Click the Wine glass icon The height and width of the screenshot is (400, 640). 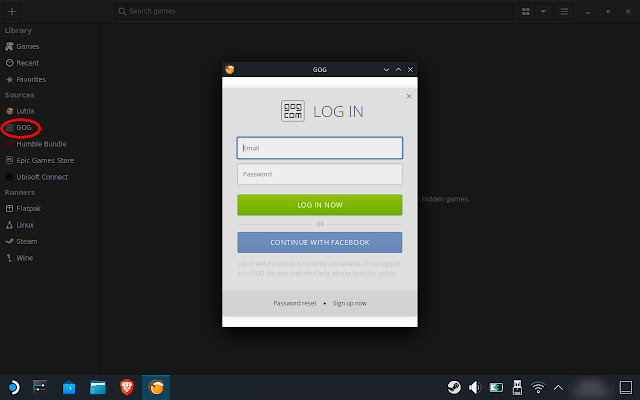click(x=9, y=258)
